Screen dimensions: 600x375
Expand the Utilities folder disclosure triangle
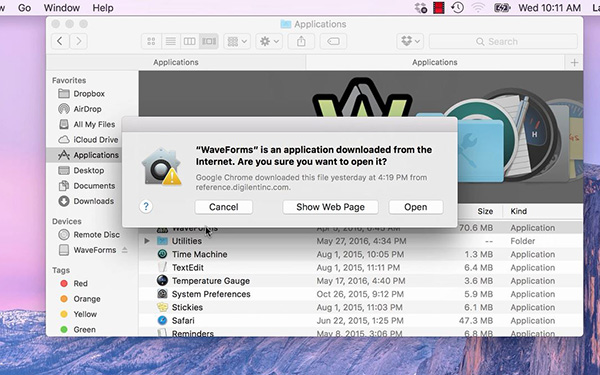147,241
